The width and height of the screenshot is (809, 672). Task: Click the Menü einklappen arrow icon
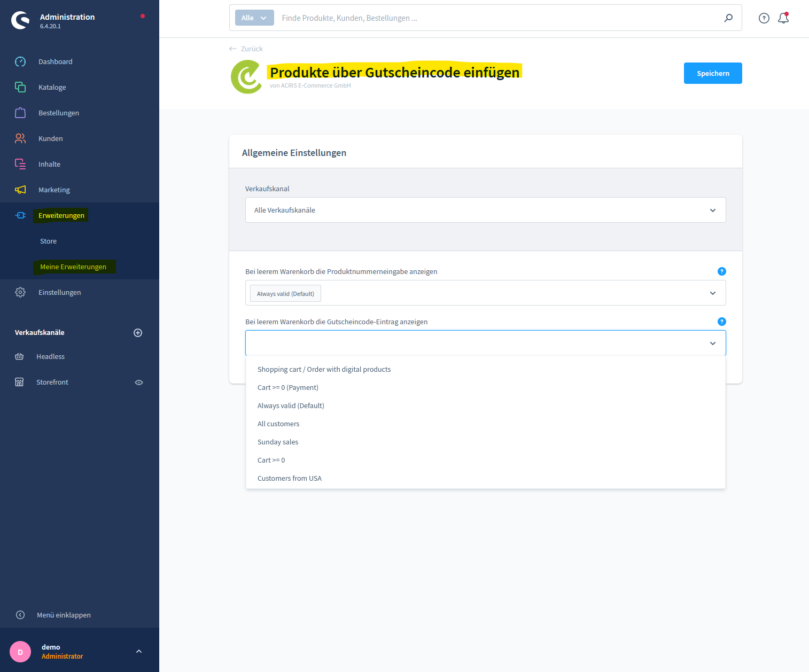20,615
